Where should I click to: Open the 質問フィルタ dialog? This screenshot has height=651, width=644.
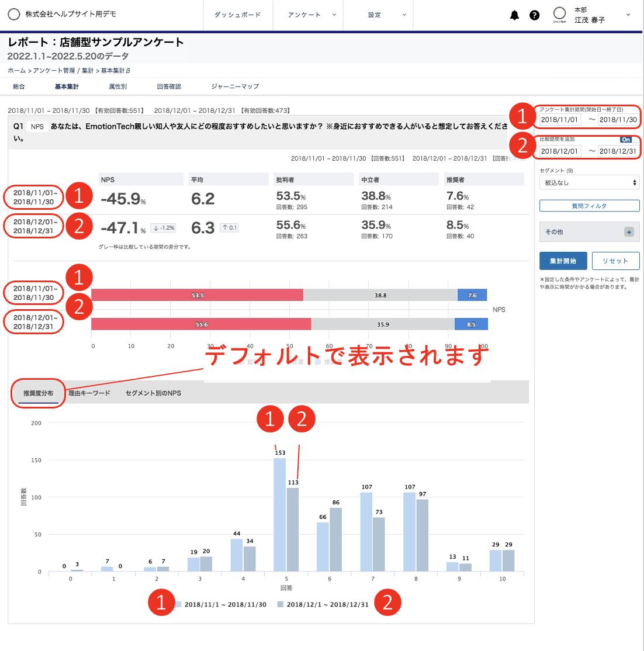589,205
